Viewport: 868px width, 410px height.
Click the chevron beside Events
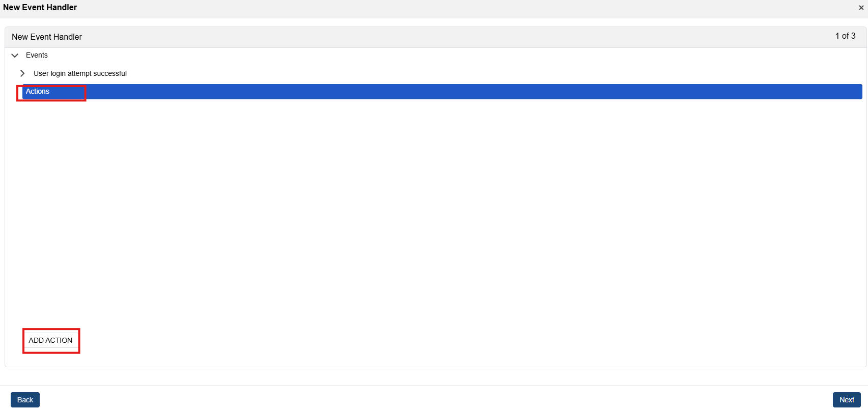click(x=15, y=56)
